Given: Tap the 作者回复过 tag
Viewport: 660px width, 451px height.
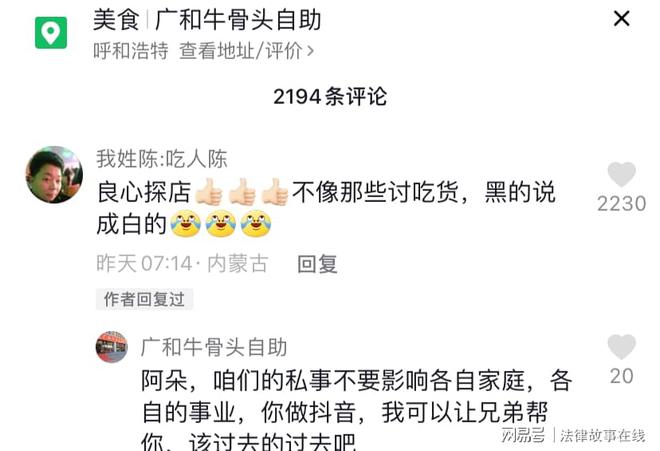Looking at the screenshot, I should pyautogui.click(x=144, y=299).
